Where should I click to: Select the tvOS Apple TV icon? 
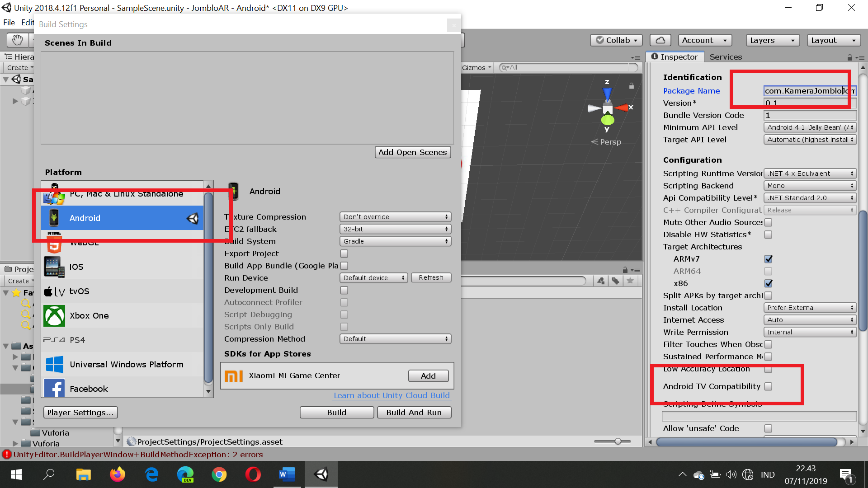(54, 291)
